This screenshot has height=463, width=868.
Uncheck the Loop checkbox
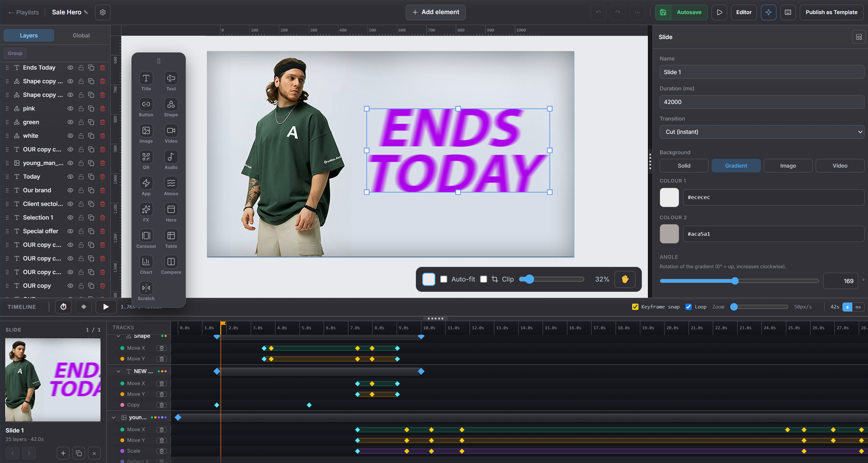688,307
